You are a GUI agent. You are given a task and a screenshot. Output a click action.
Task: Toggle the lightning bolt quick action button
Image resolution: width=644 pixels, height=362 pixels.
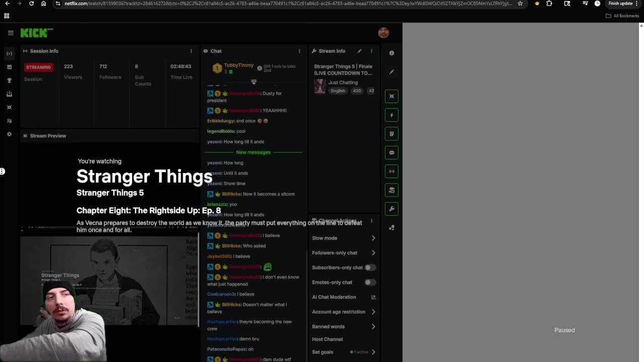tap(391, 115)
